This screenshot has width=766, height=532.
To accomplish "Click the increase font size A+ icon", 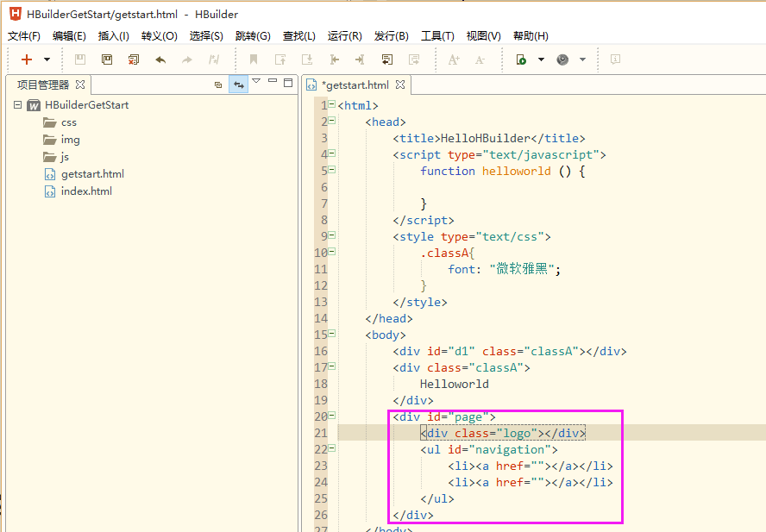I will (x=454, y=59).
